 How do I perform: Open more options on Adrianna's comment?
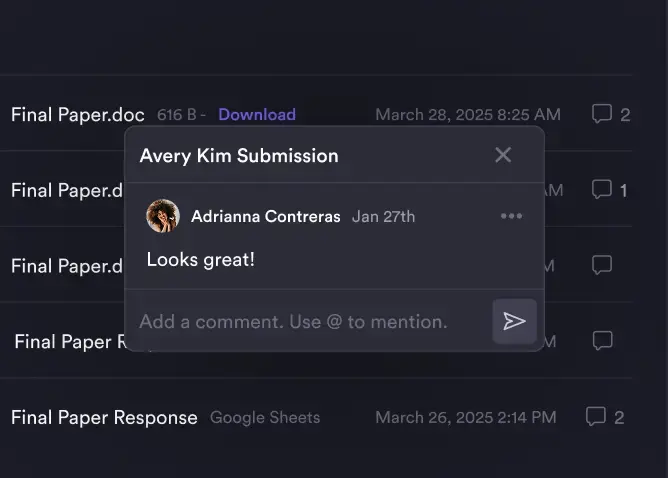click(511, 216)
